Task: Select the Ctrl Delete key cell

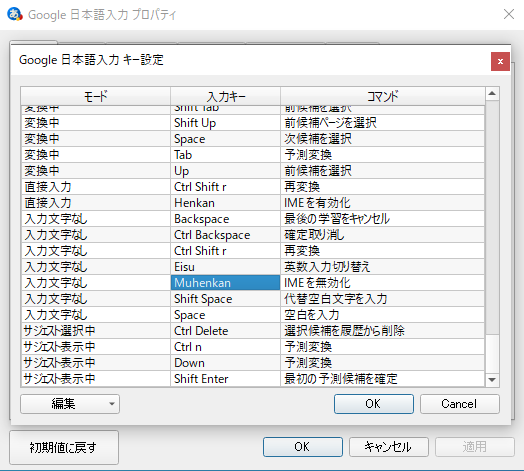Action: 226,331
